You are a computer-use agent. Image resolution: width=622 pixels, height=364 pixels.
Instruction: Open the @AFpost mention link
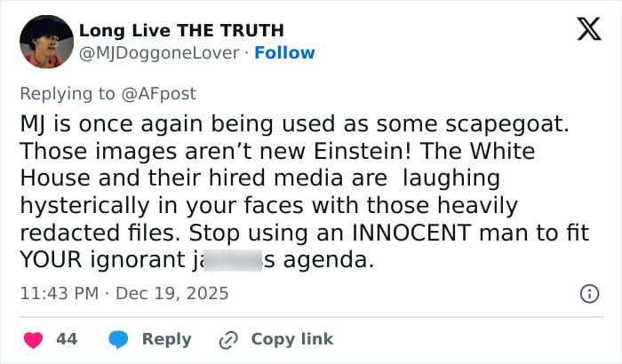[x=165, y=93]
